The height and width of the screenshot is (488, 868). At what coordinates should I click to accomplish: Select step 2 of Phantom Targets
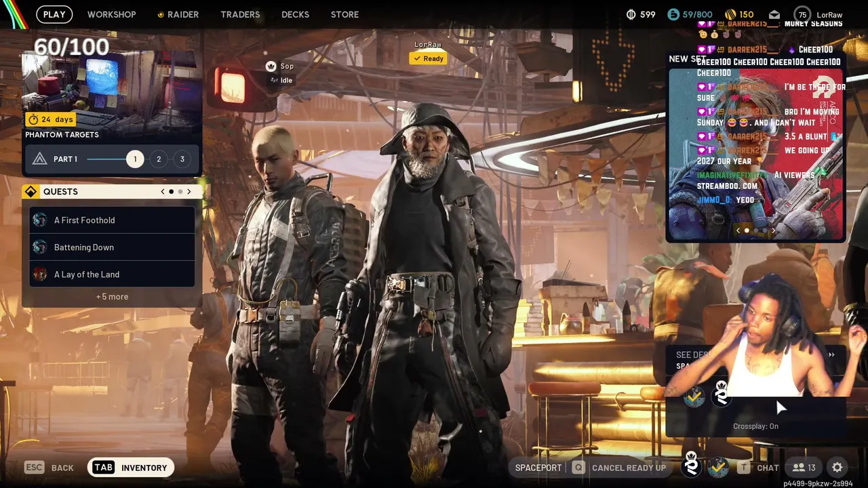coord(159,159)
